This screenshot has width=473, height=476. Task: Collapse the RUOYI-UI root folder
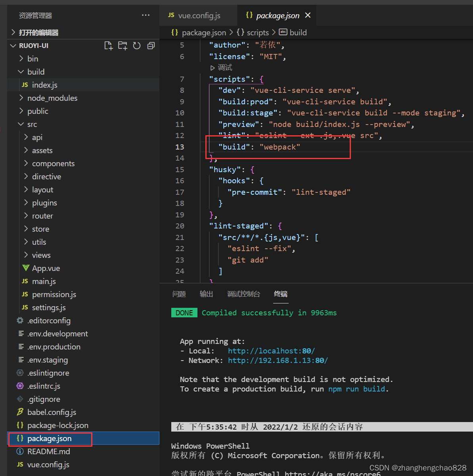coord(83,46)
